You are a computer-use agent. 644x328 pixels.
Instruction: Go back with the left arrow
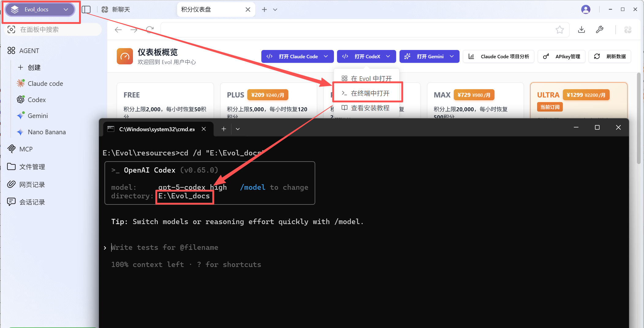click(118, 30)
